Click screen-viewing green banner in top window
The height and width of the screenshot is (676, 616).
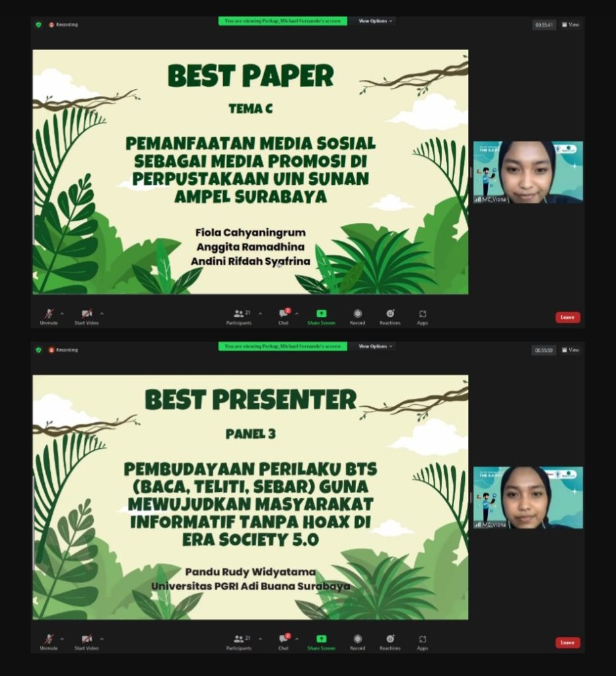[283, 20]
